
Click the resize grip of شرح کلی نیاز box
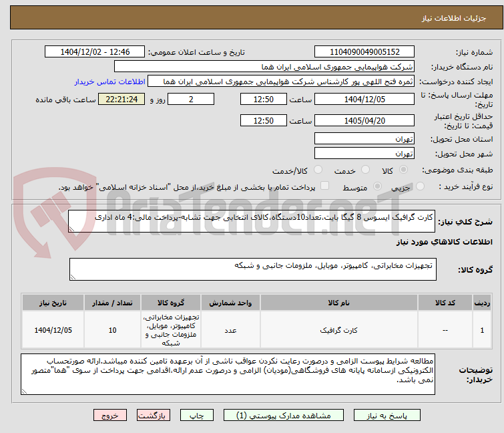coord(71,229)
